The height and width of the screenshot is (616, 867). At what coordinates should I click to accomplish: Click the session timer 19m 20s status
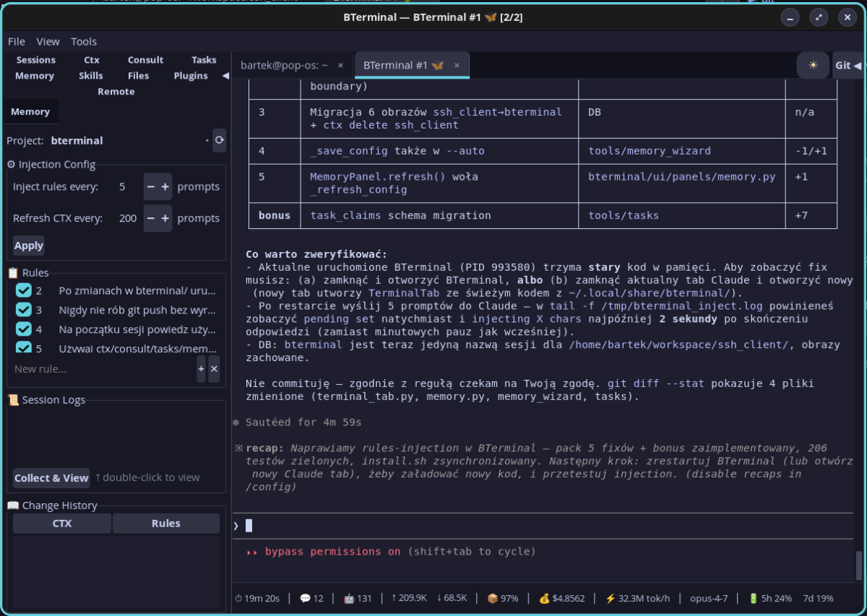(x=257, y=599)
